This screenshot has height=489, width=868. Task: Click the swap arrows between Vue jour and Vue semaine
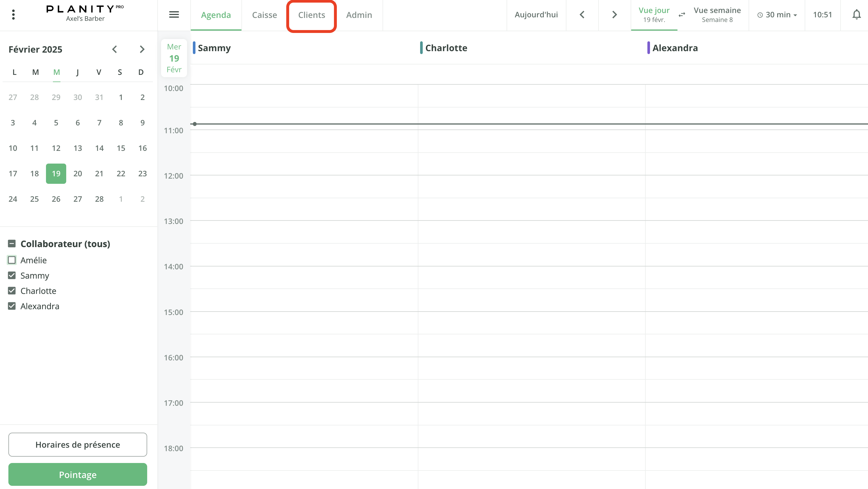coord(682,15)
